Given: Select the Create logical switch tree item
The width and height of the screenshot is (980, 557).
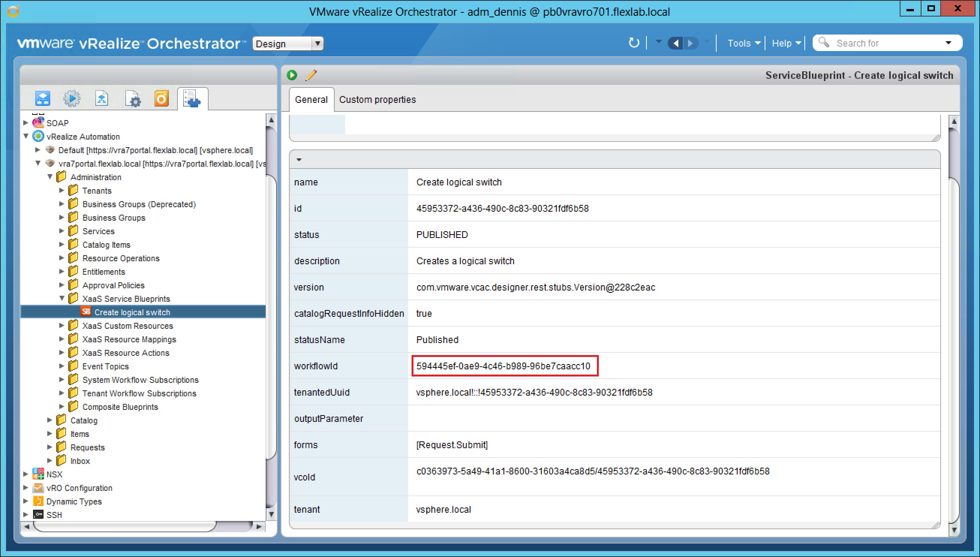Looking at the screenshot, I should click(132, 312).
